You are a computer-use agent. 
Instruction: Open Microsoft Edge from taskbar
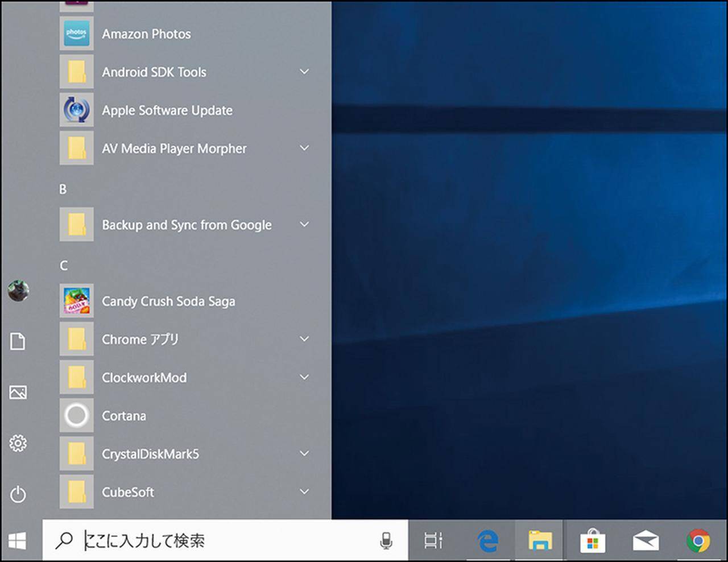coord(488,541)
